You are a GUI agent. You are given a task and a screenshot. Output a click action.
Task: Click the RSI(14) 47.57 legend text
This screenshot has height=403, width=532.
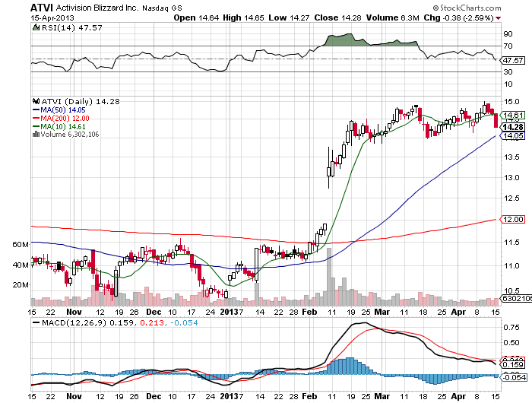coord(71,28)
